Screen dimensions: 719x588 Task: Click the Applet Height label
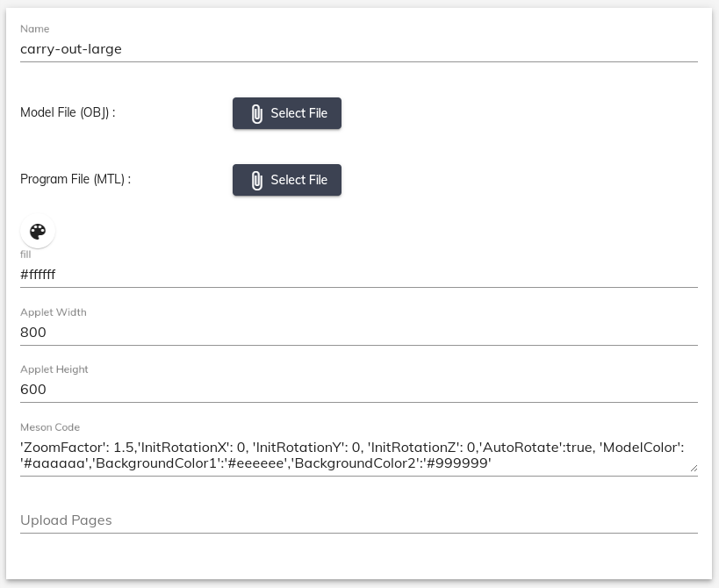(54, 369)
